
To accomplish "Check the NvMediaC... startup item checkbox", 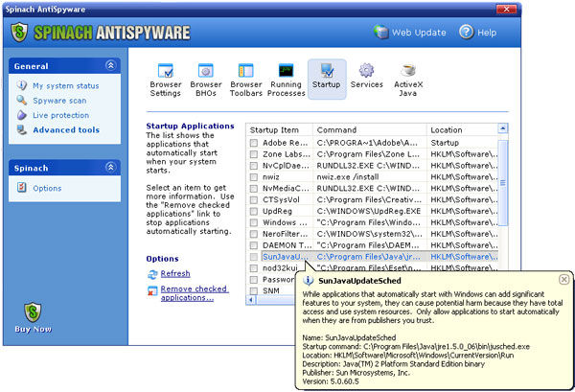I will point(253,189).
